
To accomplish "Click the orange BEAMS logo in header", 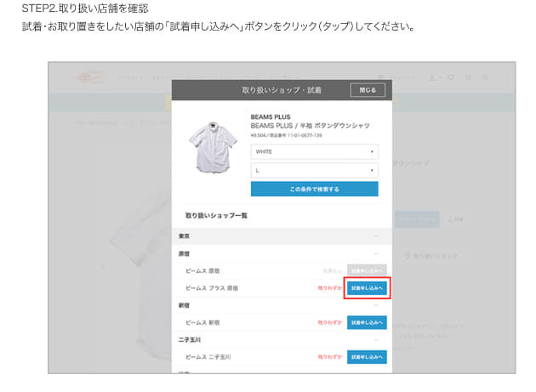I will coord(89,78).
